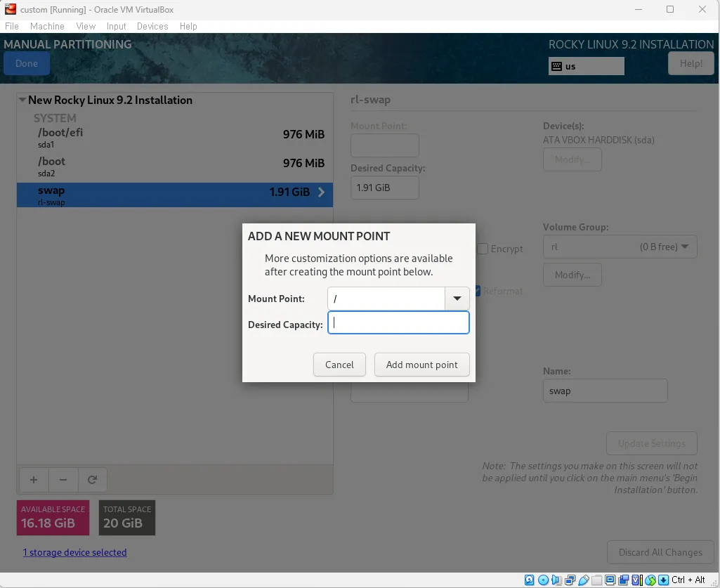Screen dimensions: 720x588
Task: Click the network adapters status icon
Action: click(x=570, y=580)
